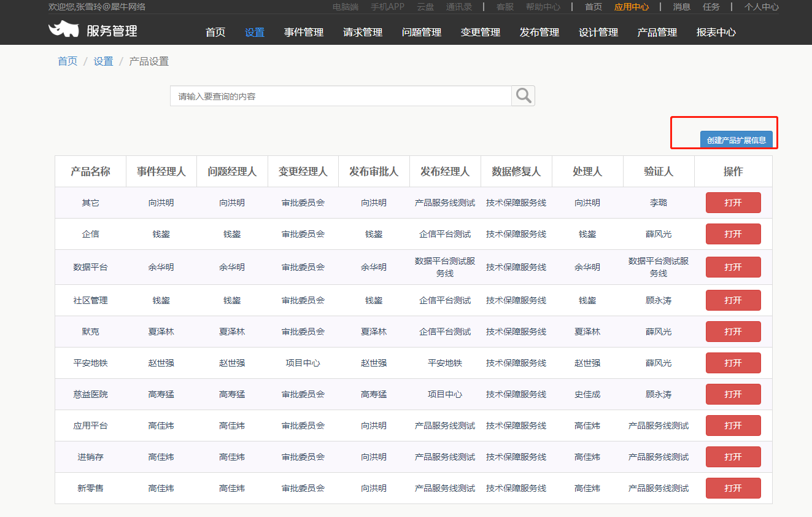812x517 pixels.
Task: Click 李聪 verifier cell in 其它 row
Action: [x=659, y=203]
